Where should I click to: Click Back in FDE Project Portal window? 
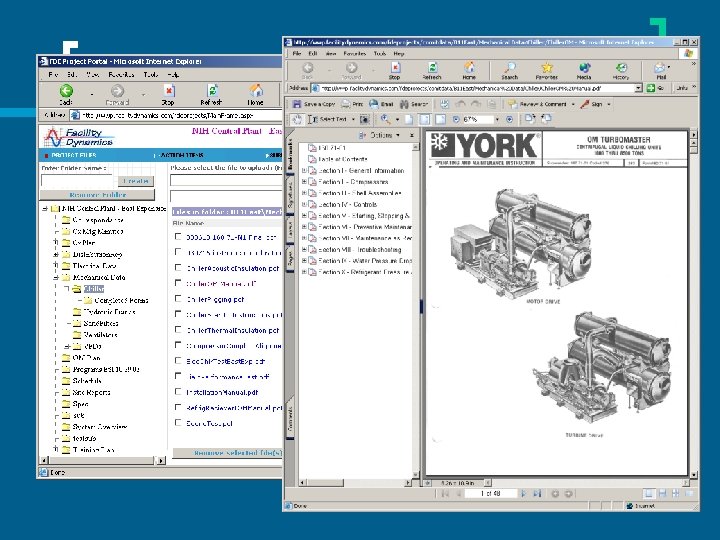(66, 95)
